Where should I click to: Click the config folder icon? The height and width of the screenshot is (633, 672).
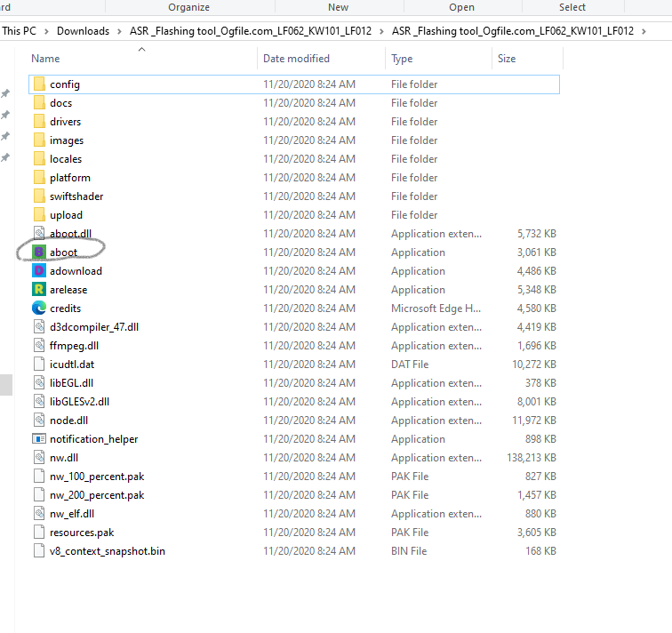click(x=38, y=84)
